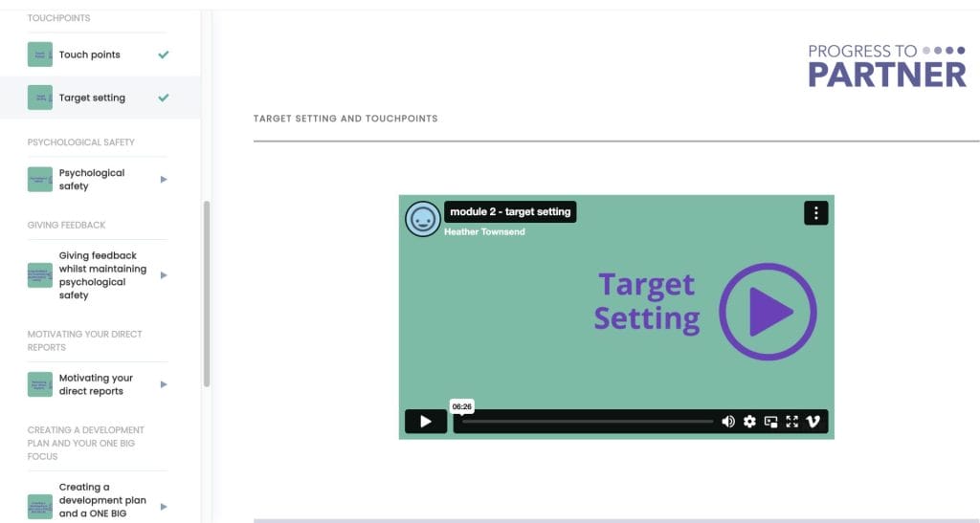Open Giving feedback whilst maintaining psychological safety
Screen dimensions: 980x523
pyautogui.click(x=102, y=275)
